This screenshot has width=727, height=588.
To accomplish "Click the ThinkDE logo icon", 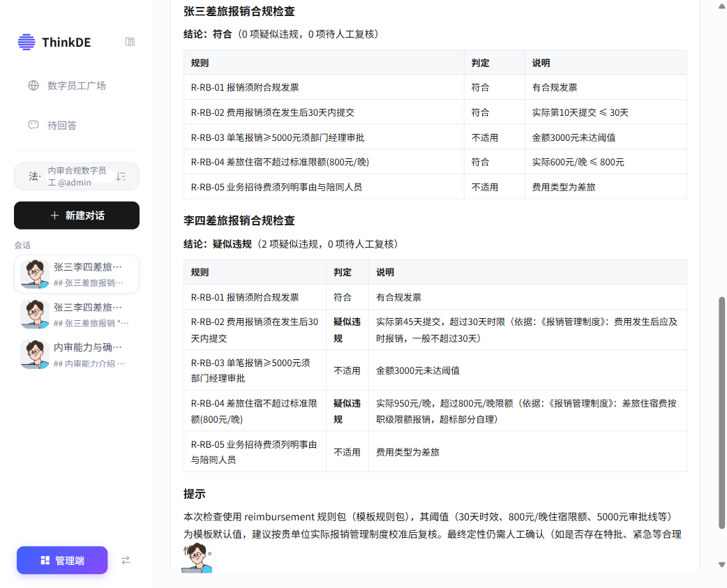I will (27, 42).
